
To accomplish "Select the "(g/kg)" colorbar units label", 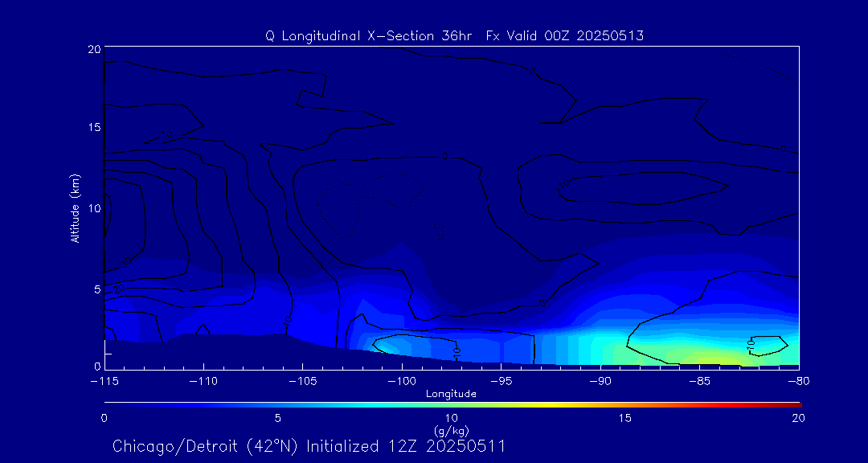I will click(451, 432).
